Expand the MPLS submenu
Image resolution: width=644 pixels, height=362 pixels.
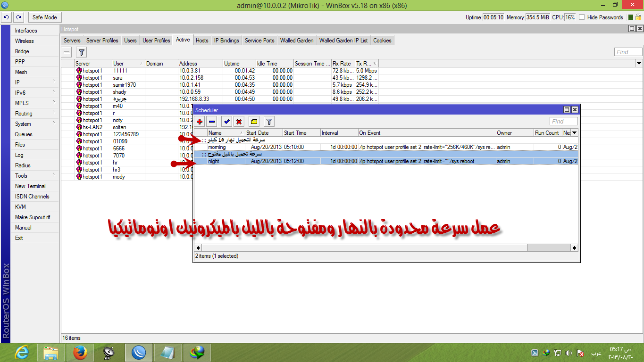pos(35,103)
